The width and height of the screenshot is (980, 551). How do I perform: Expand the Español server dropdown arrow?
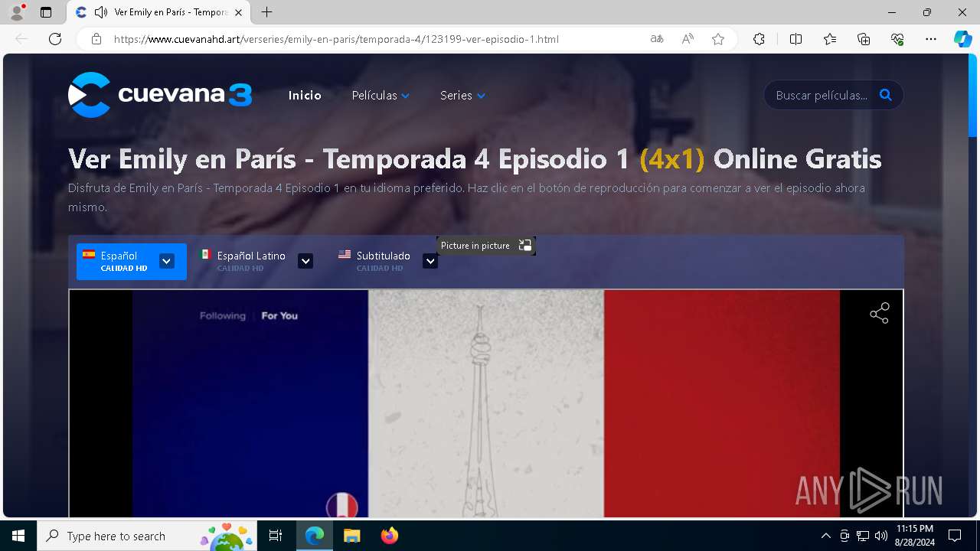click(x=166, y=261)
